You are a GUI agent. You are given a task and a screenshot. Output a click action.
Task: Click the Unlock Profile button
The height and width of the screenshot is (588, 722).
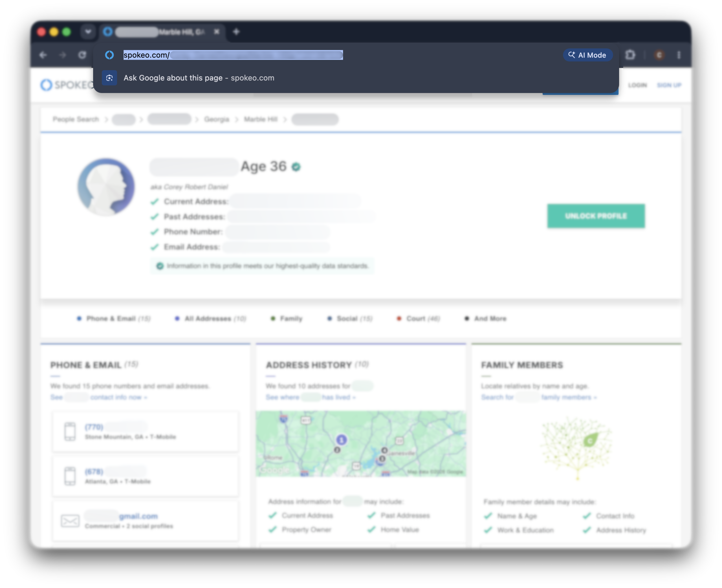[x=596, y=216]
